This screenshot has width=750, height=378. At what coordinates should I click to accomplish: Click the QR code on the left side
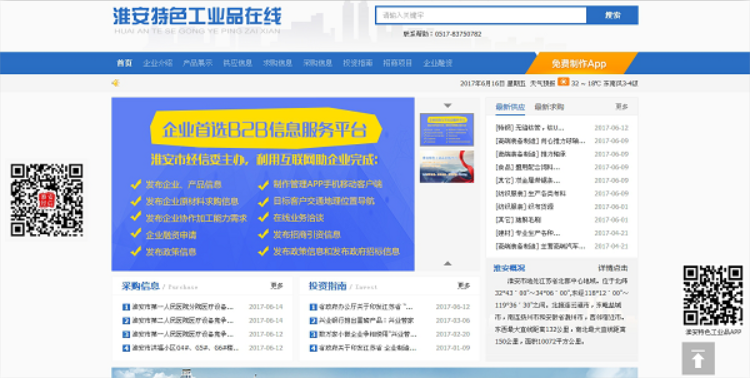(x=47, y=200)
